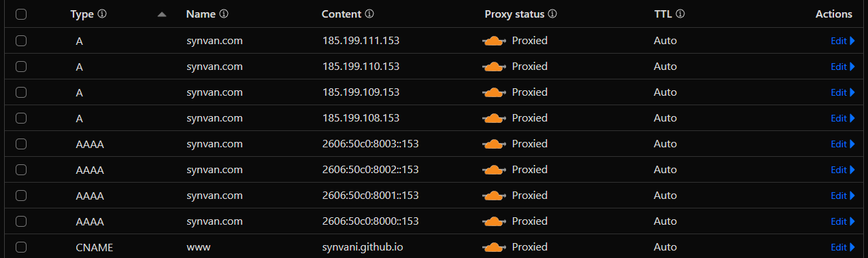This screenshot has height=258, width=868.
Task: Click the info icon next to Content header
Action: [x=369, y=14]
